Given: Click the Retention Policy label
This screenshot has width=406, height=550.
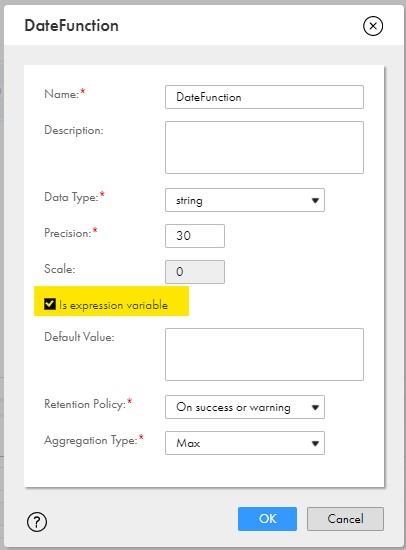Looking at the screenshot, I should (85, 404).
